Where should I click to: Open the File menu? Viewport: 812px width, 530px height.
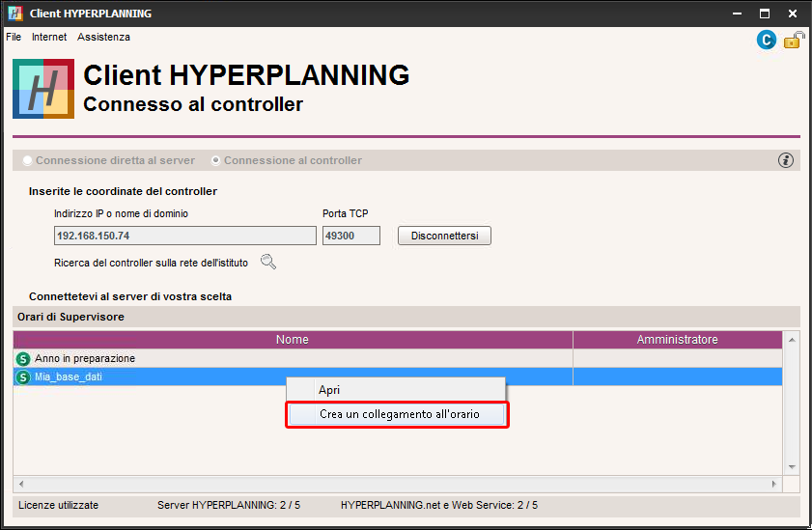click(x=14, y=37)
